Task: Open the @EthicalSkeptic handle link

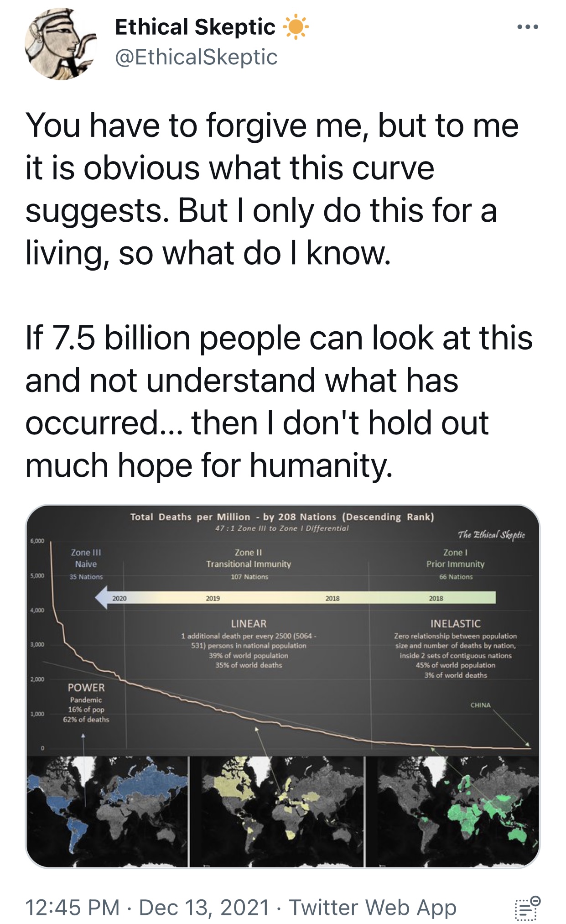Action: click(x=196, y=57)
